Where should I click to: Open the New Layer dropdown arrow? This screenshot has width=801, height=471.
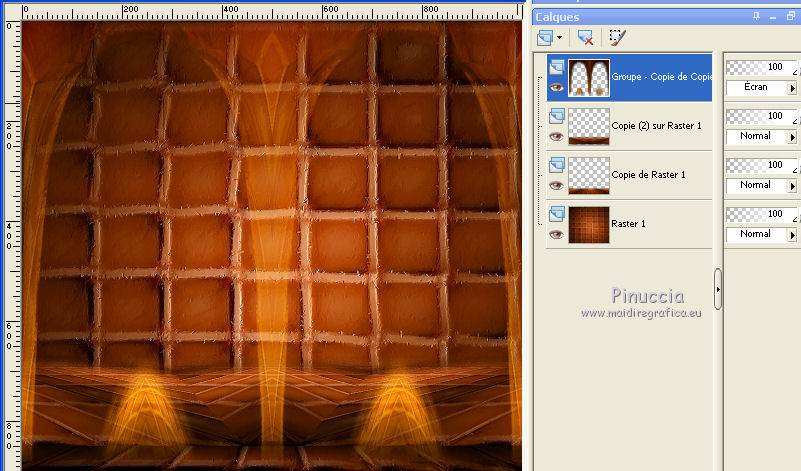tap(559, 38)
